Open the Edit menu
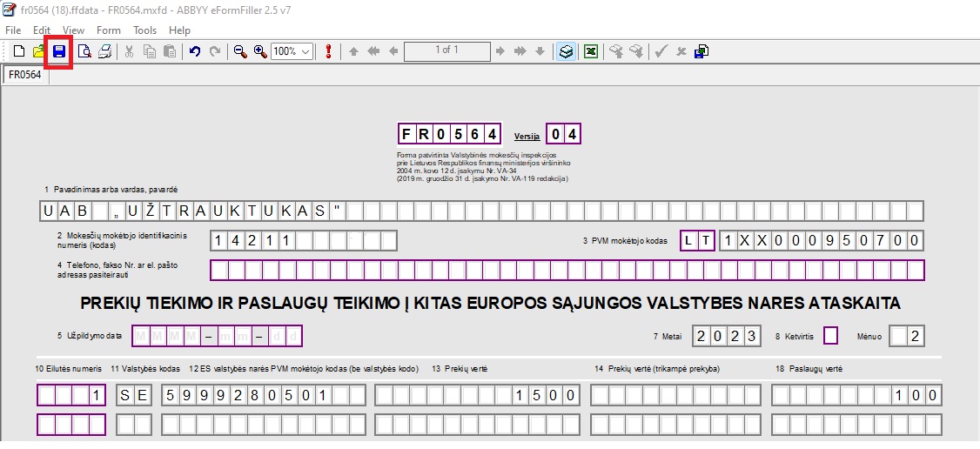980x449 pixels. pos(42,30)
